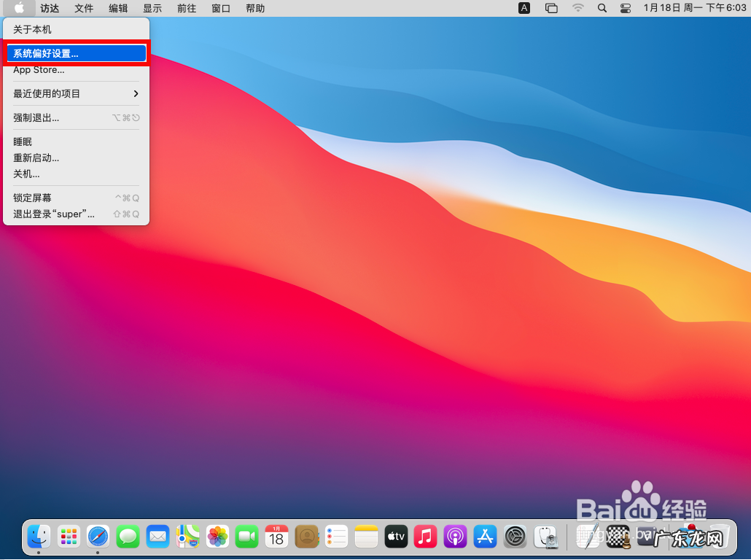Click 重新启动… to restart
This screenshot has width=751, height=560.
[36, 157]
